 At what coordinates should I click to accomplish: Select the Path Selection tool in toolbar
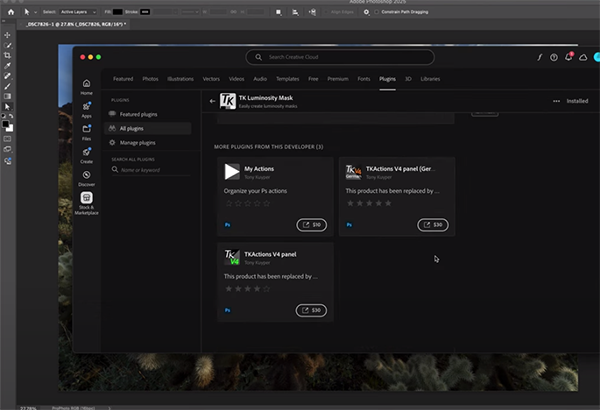coord(7,106)
